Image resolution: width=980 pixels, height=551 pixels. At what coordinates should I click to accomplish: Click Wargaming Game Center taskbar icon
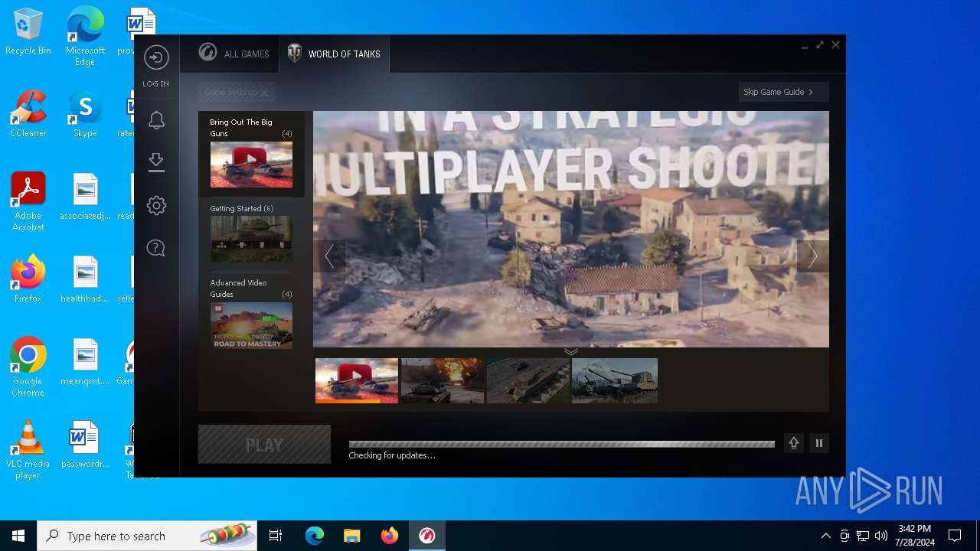[x=426, y=536]
